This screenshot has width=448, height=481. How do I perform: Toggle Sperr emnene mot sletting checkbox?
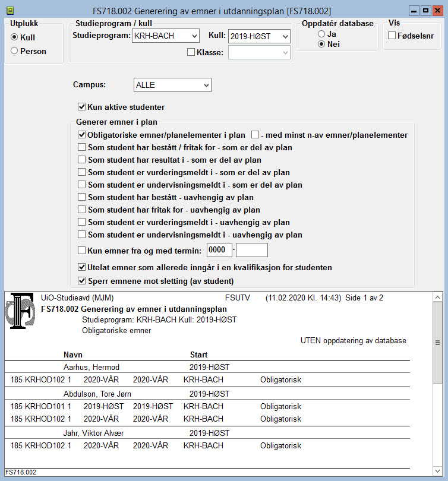81,281
